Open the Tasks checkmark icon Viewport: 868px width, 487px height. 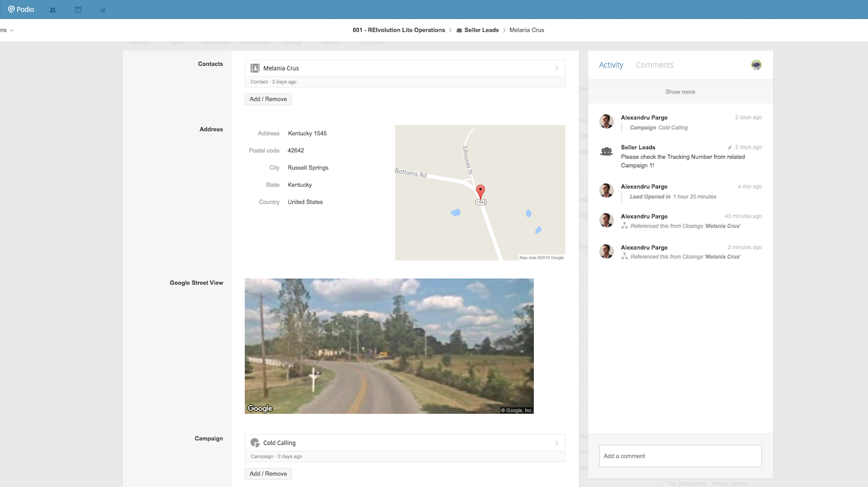(x=103, y=10)
